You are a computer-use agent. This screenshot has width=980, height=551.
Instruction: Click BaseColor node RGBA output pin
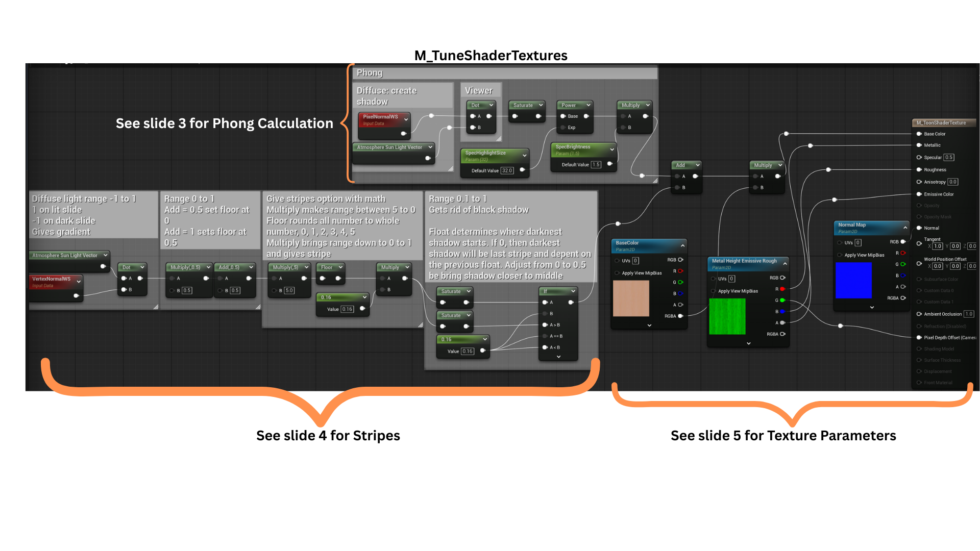[680, 316]
